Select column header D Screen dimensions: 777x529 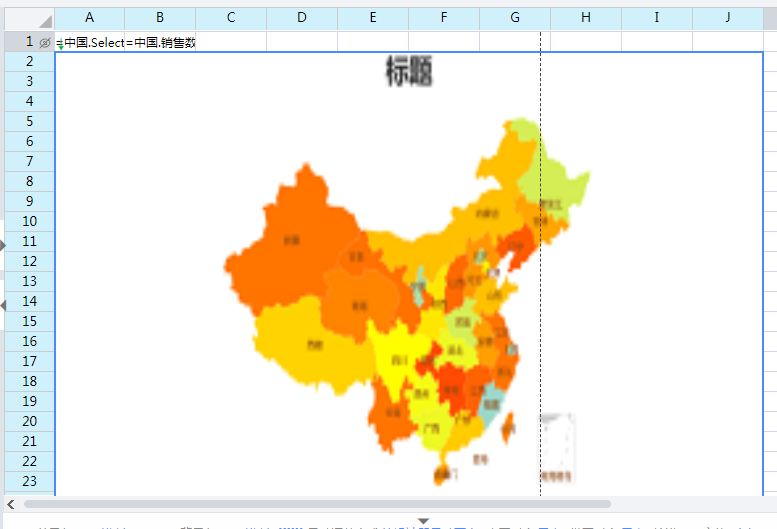pyautogui.click(x=302, y=18)
